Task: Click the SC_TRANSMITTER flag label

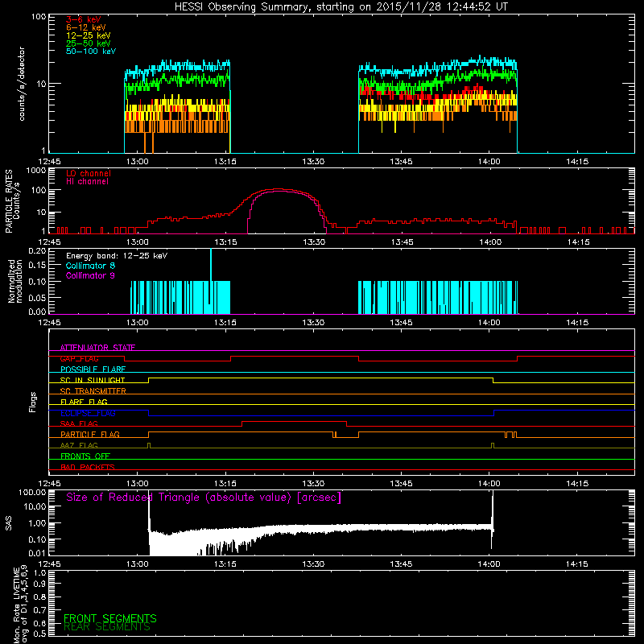Action: click(93, 391)
